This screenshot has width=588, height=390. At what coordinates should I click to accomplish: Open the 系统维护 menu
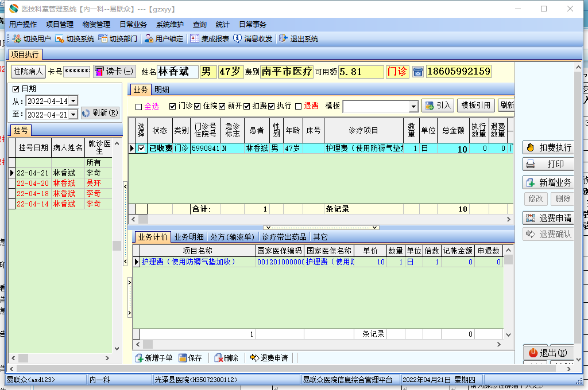click(x=170, y=24)
